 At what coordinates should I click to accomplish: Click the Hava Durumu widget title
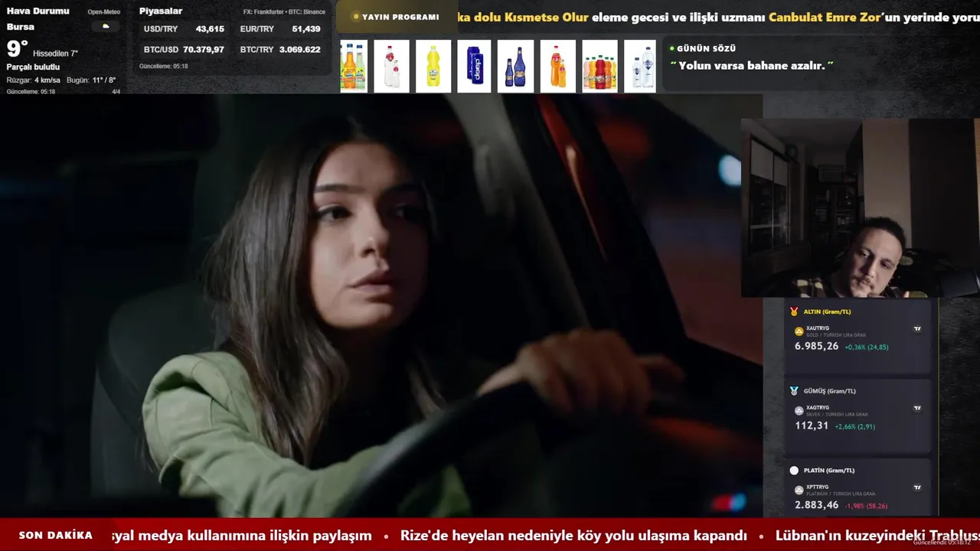point(38,11)
